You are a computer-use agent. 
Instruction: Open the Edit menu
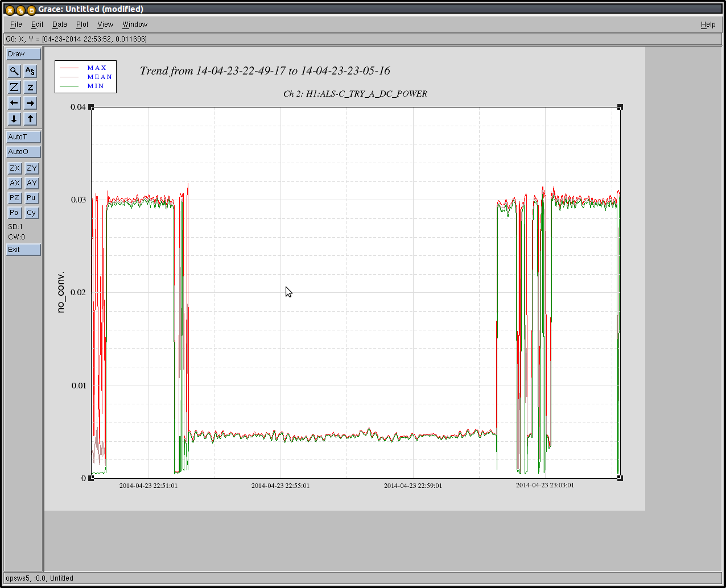pyautogui.click(x=37, y=24)
